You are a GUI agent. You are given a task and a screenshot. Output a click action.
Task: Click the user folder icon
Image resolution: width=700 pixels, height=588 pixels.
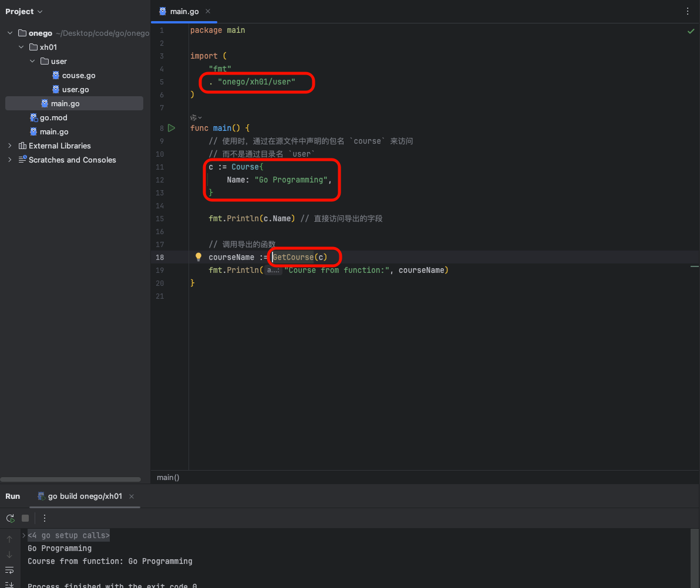pyautogui.click(x=45, y=61)
